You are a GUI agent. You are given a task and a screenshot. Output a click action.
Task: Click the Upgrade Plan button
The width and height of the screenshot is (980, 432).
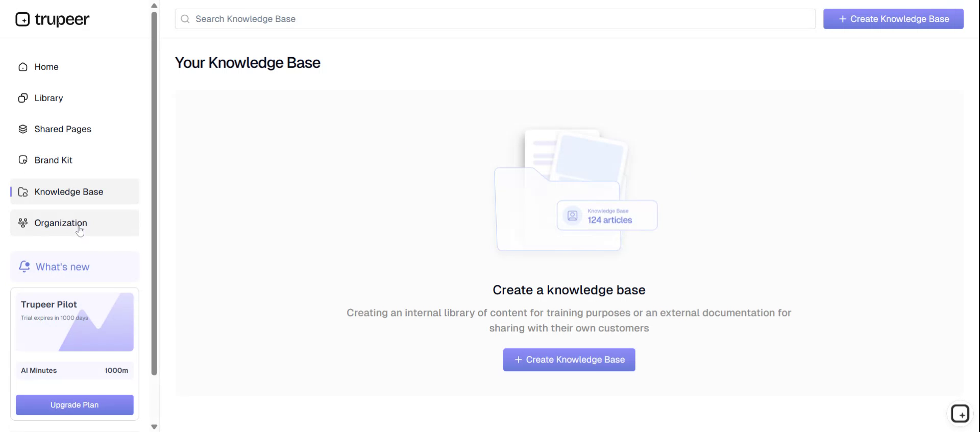(75, 405)
